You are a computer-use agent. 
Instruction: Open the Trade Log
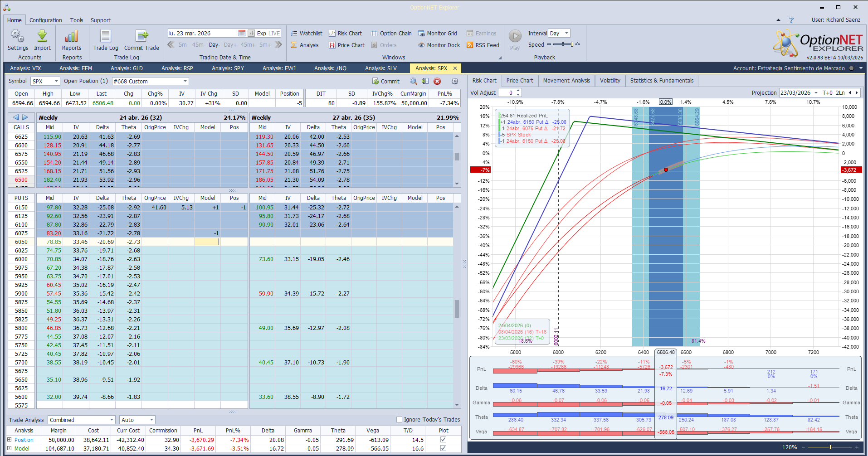(106, 40)
